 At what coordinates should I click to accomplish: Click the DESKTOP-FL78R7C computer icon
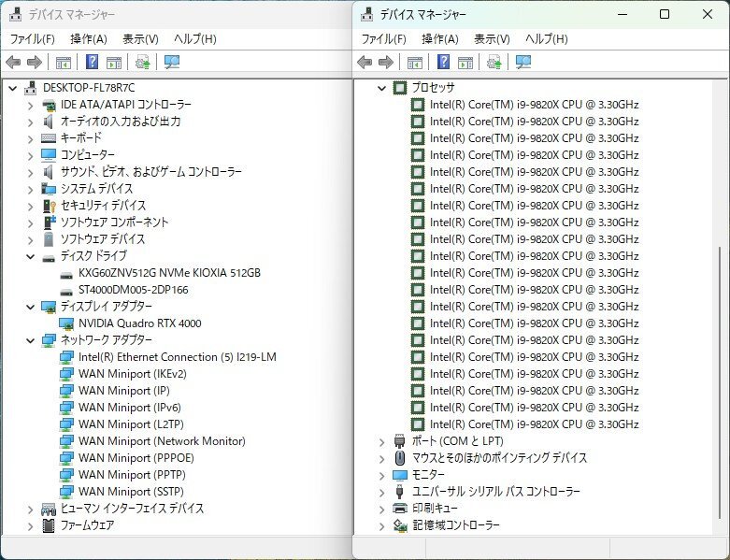pos(31,88)
